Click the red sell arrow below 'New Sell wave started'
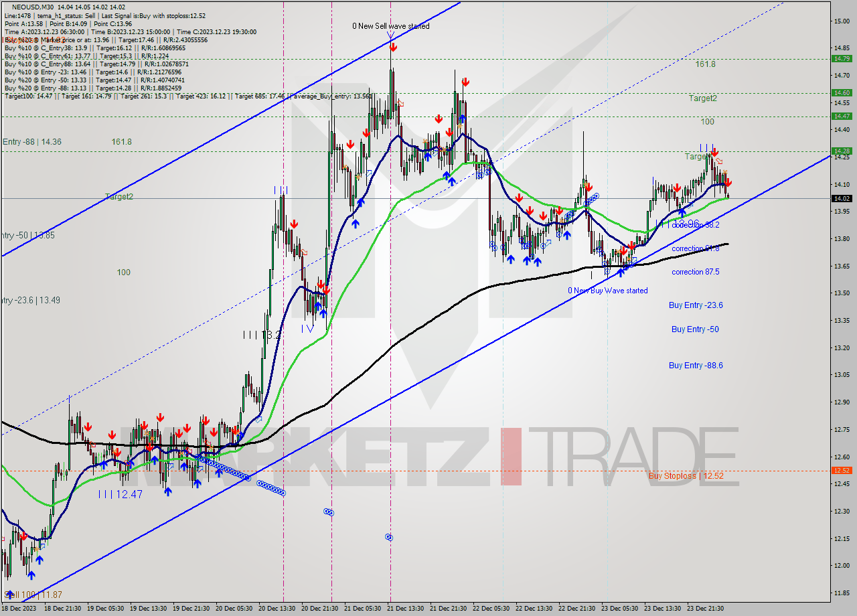Viewport: 857px width, 616px height. tap(393, 48)
